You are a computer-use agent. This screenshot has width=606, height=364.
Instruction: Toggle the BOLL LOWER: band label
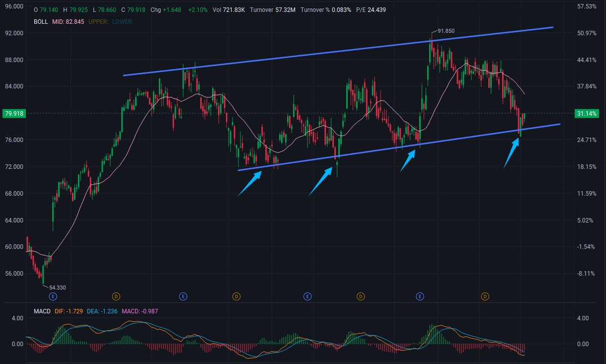click(123, 22)
